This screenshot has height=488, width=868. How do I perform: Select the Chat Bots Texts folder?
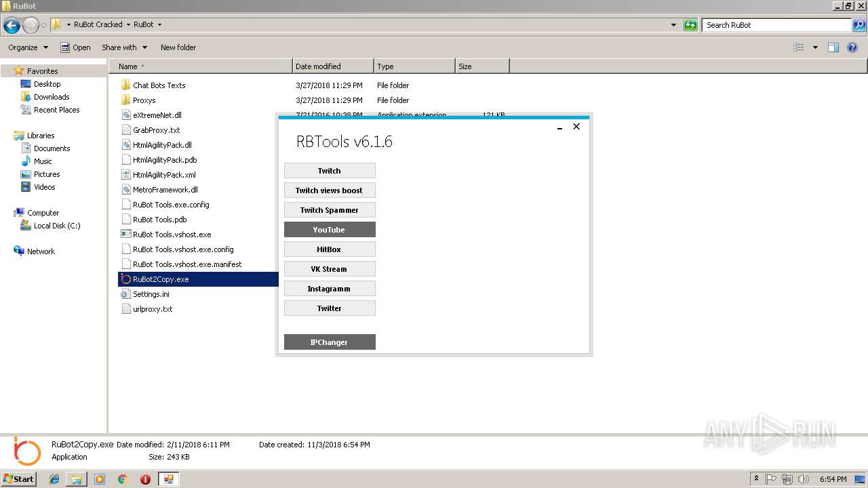click(159, 85)
